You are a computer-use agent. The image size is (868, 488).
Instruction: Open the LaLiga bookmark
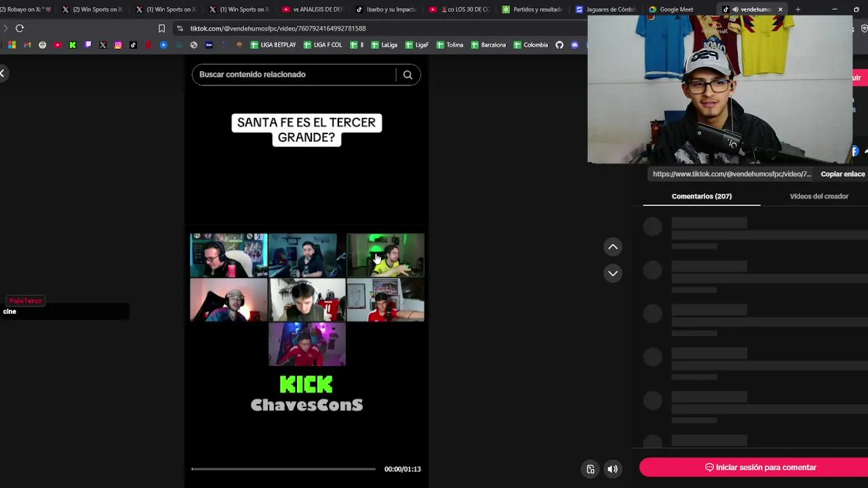(x=384, y=45)
